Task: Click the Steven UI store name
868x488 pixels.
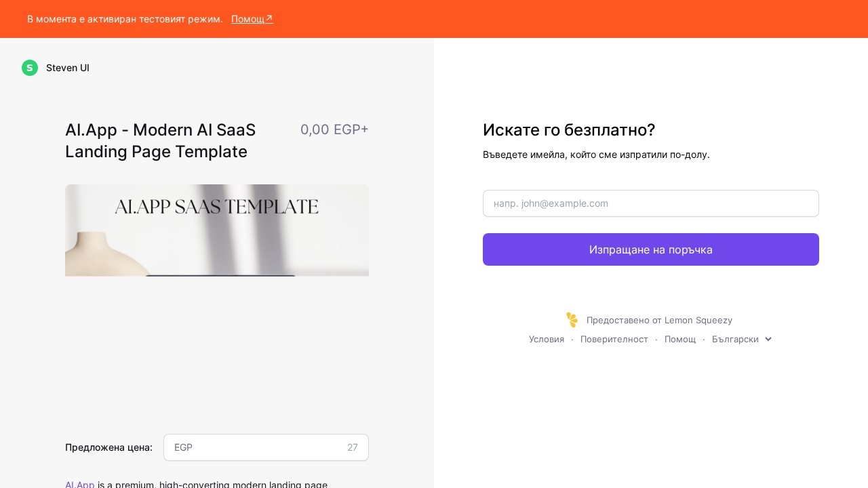Action: [68, 68]
